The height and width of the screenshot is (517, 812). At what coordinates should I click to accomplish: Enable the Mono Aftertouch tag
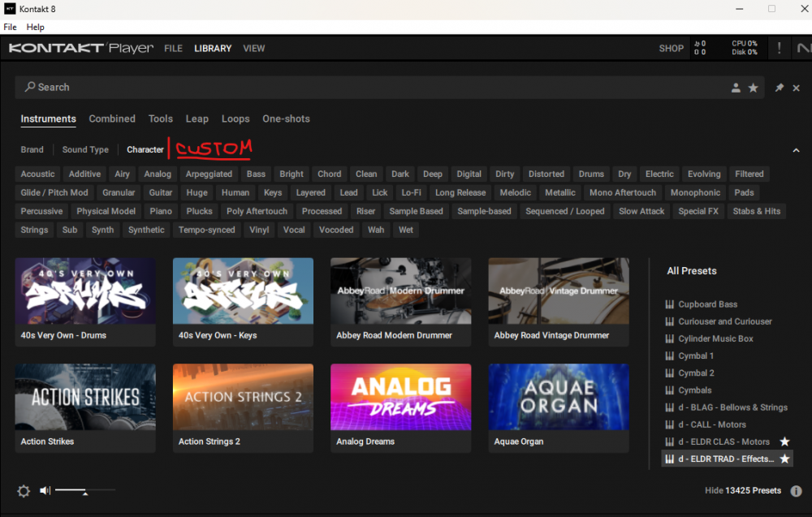coord(623,192)
